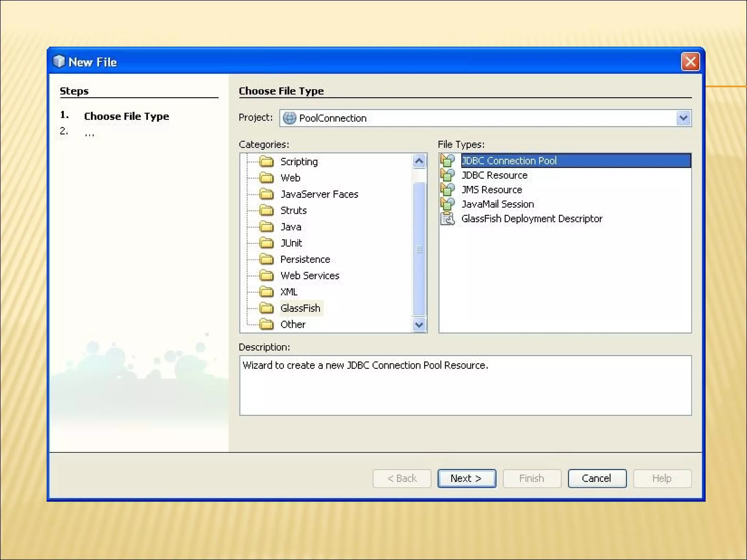747x560 pixels.
Task: Close the New File dialog
Action: click(690, 62)
